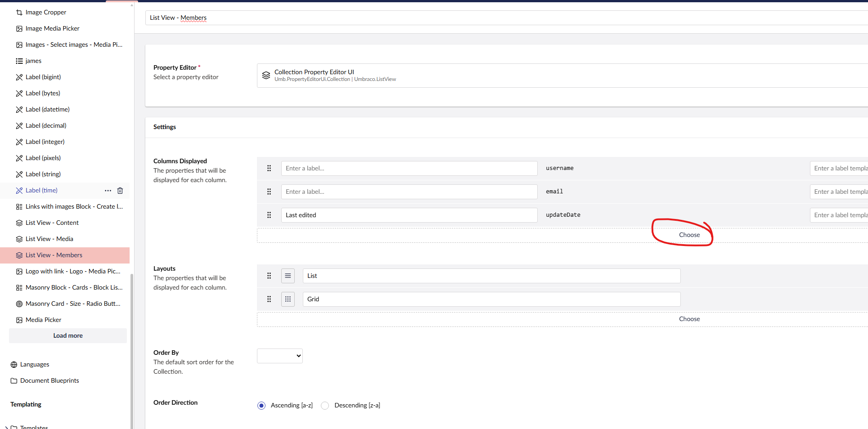Click Choose under Columns Displayed
This screenshot has width=868, height=429.
click(689, 235)
